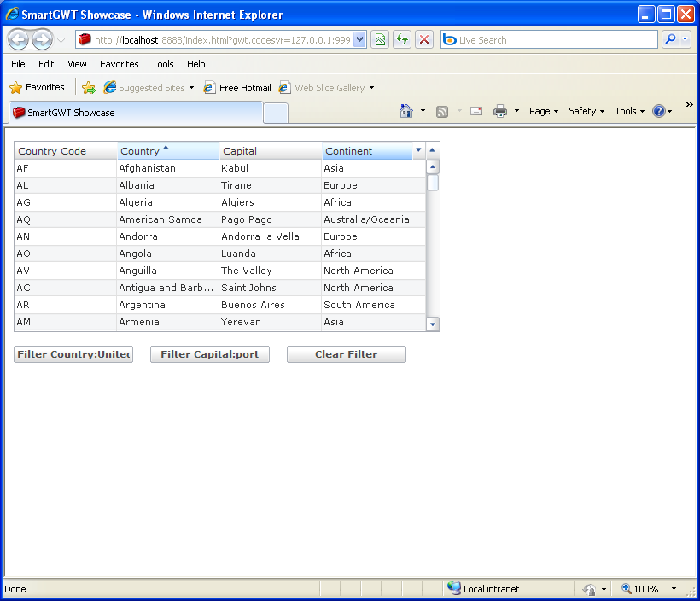Image resolution: width=700 pixels, height=601 pixels.
Task: Select the Buenos Aires cell
Action: (x=270, y=305)
